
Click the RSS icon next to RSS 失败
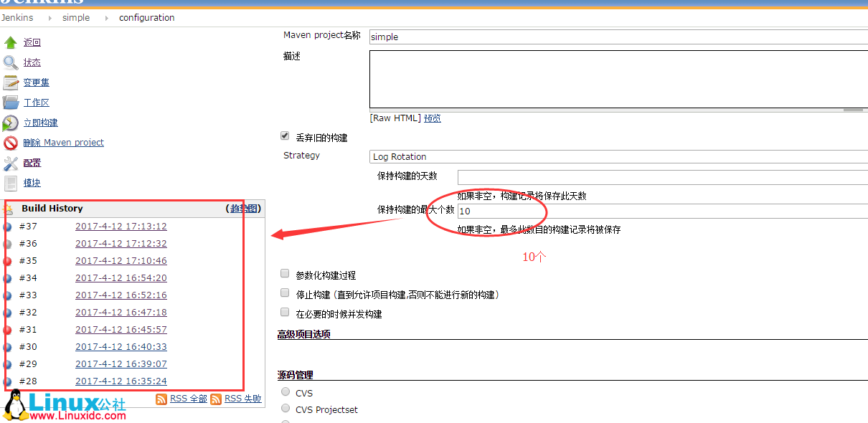click(x=217, y=398)
